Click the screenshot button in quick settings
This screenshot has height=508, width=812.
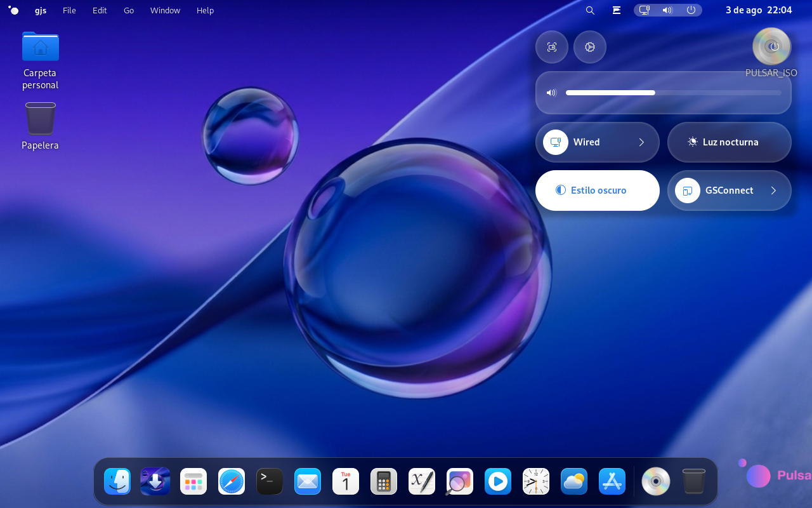[x=552, y=47]
